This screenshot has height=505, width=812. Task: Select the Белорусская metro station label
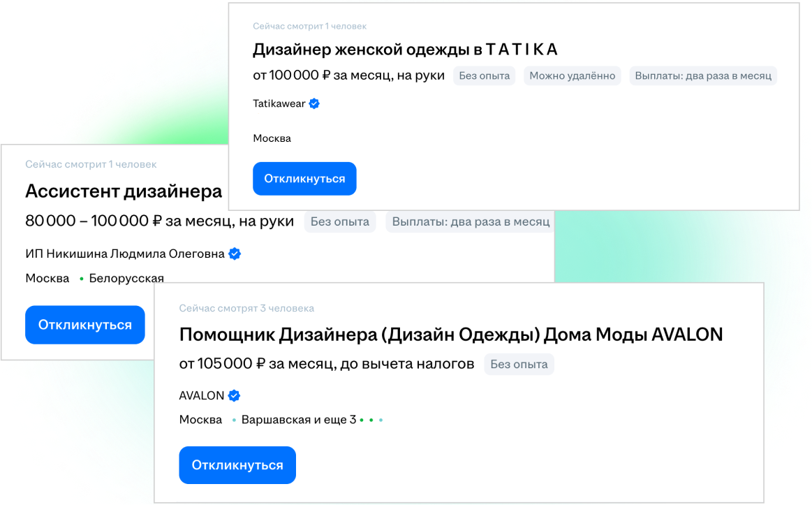[126, 279]
